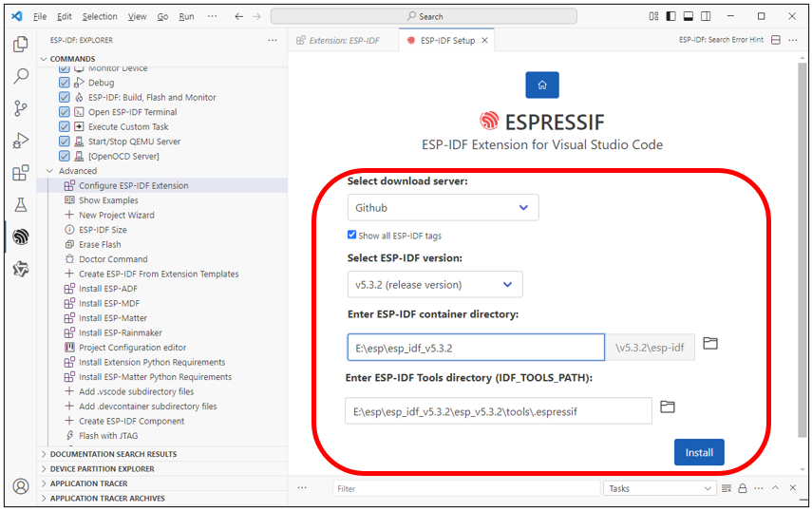
Task: Click the ESP-IDF container directory input field
Action: click(476, 348)
